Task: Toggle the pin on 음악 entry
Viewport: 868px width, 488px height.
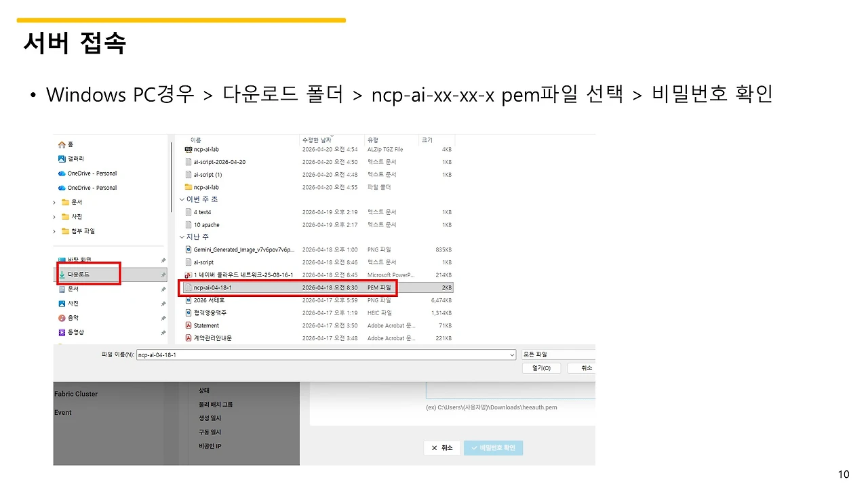Action: click(163, 317)
